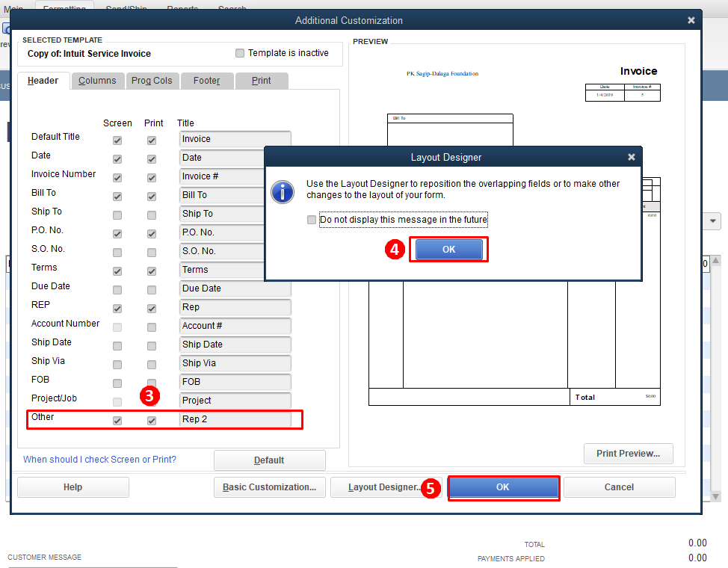
Task: Toggle Default Title Screen checkbox
Action: point(117,141)
